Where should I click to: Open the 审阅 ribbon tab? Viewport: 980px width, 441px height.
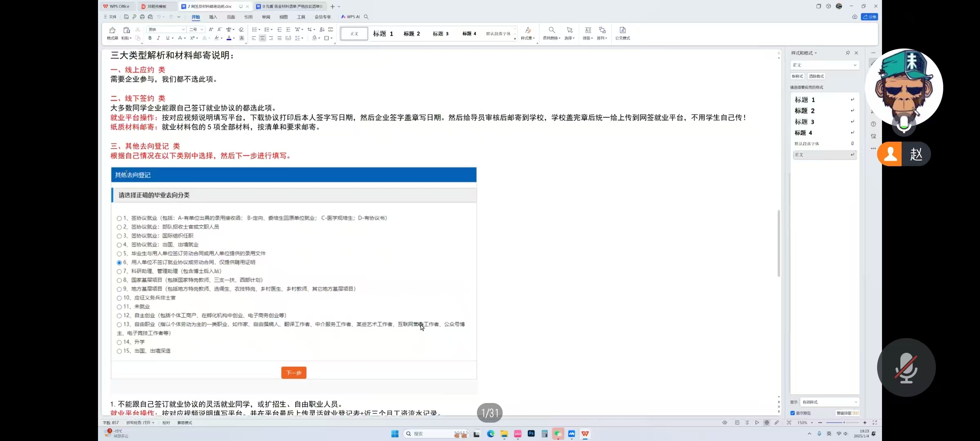(266, 17)
